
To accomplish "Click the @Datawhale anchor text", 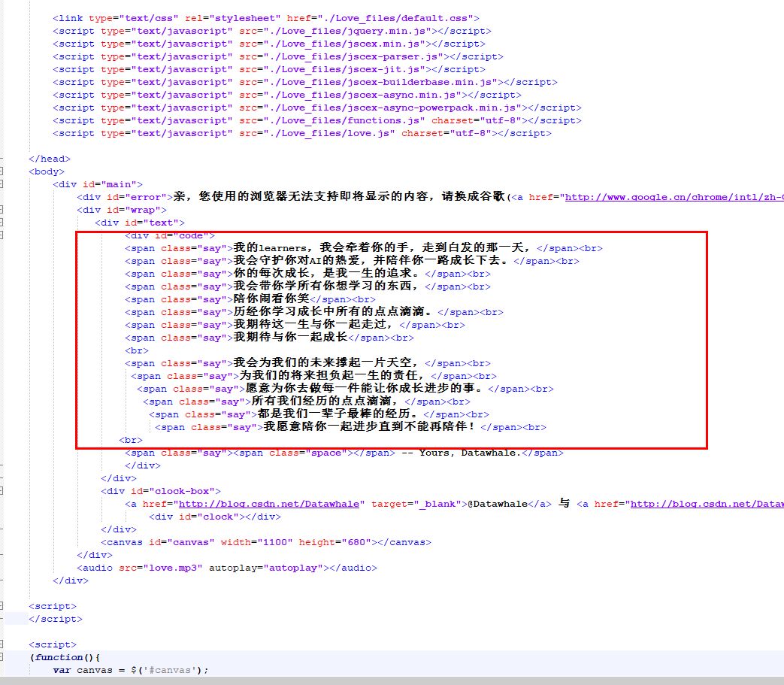I will [x=497, y=504].
